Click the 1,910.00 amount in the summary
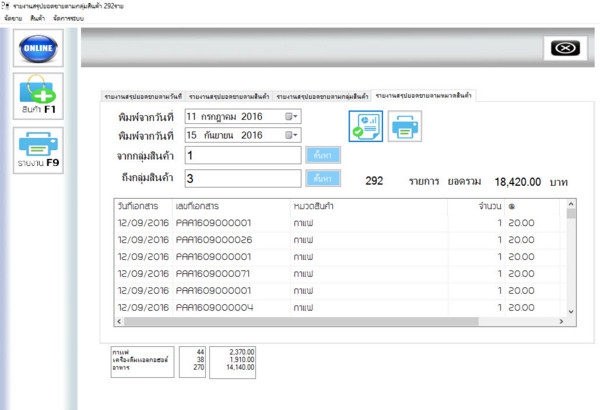The height and width of the screenshot is (410, 600). point(242,359)
